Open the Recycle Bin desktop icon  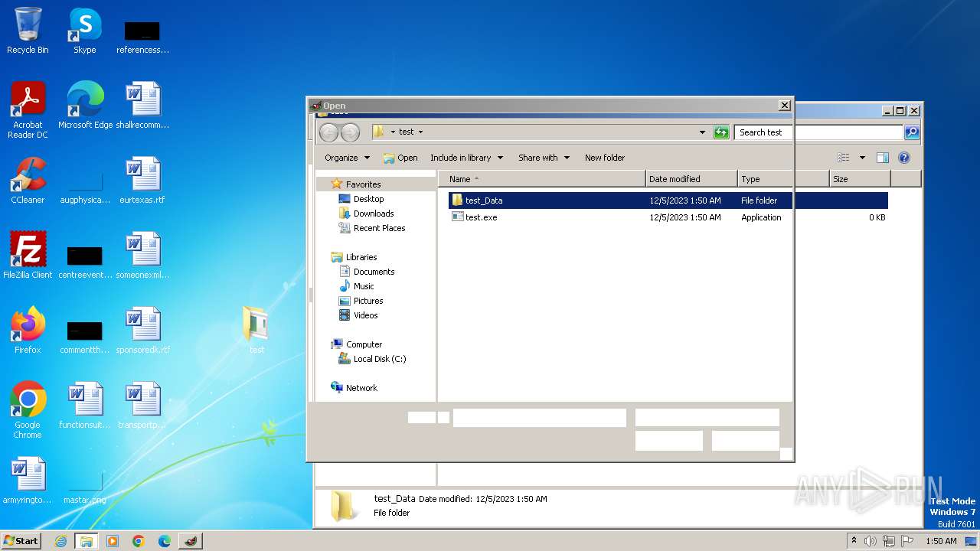point(28,31)
